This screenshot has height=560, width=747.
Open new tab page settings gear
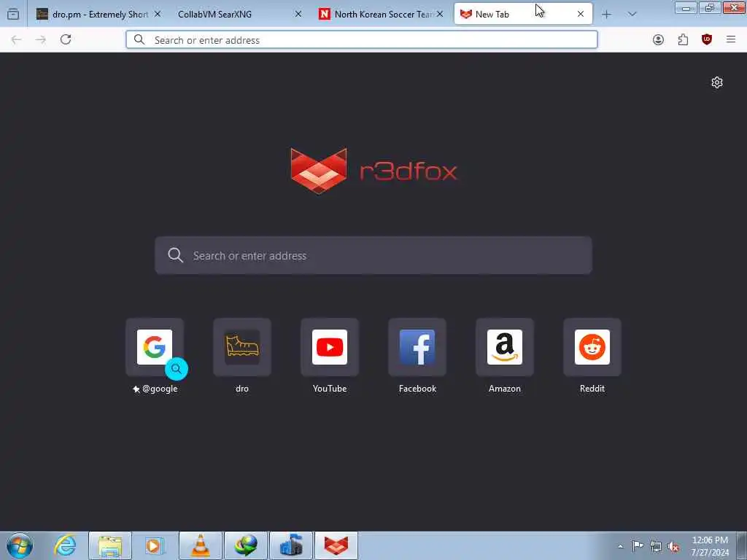[x=716, y=82]
